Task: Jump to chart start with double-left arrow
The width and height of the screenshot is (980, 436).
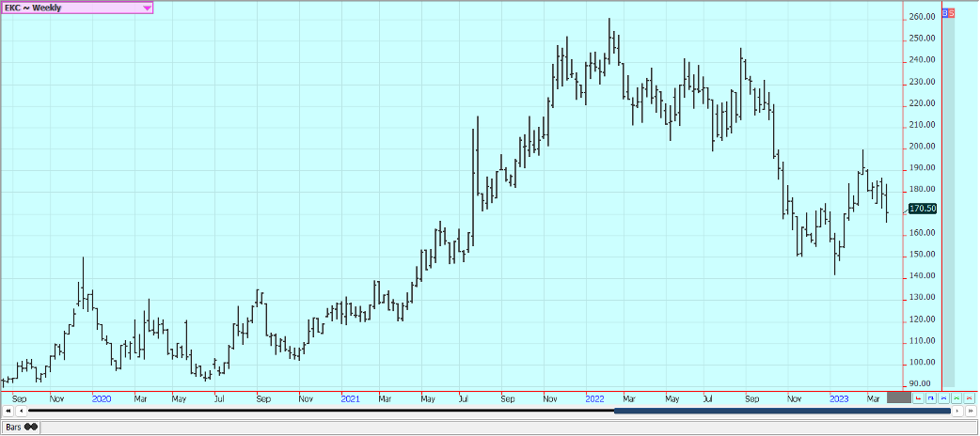Action: tap(8, 411)
